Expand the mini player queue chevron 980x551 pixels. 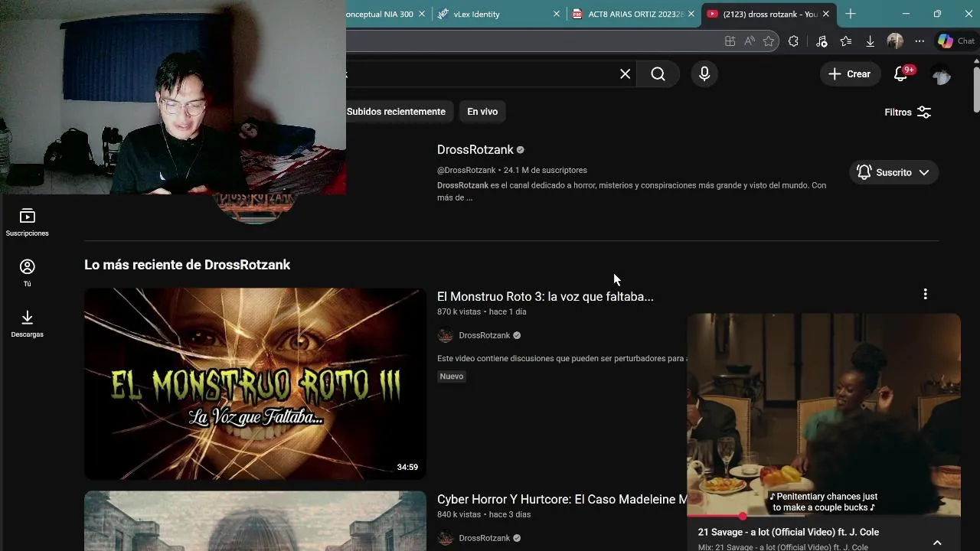[937, 543]
